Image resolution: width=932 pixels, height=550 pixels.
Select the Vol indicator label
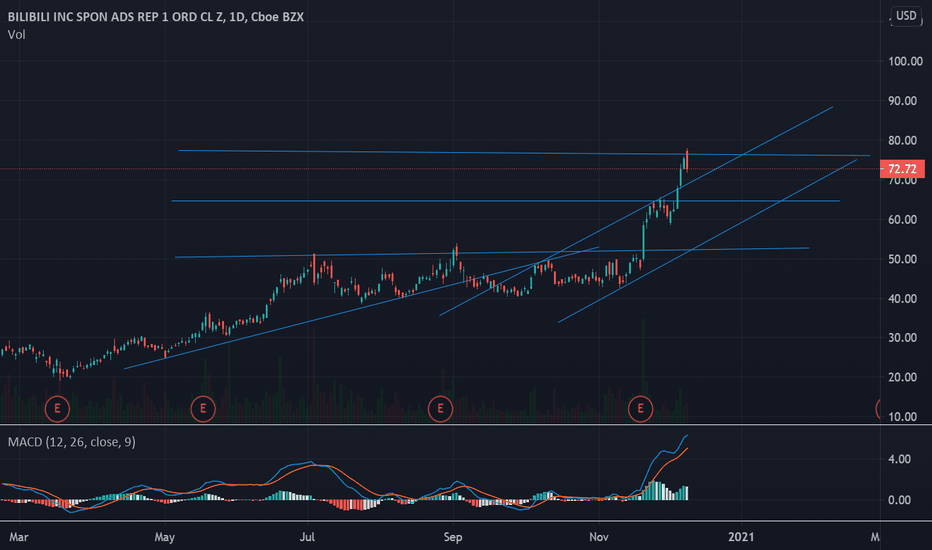point(17,34)
